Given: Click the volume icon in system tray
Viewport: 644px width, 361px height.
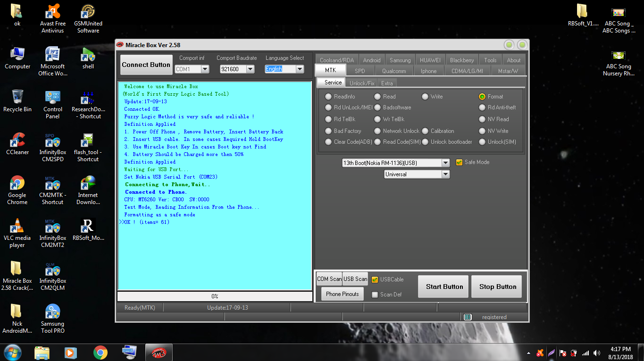Looking at the screenshot, I should [597, 353].
